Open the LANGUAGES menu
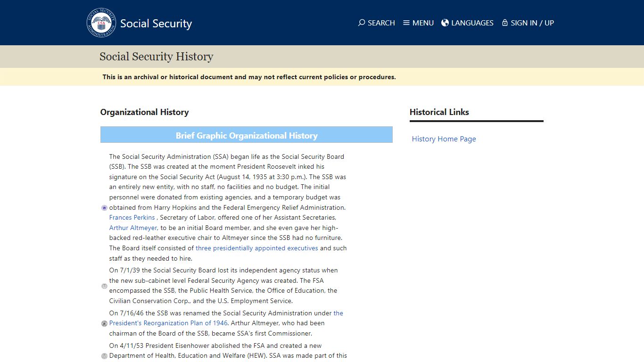The image size is (644, 362). 467,23
